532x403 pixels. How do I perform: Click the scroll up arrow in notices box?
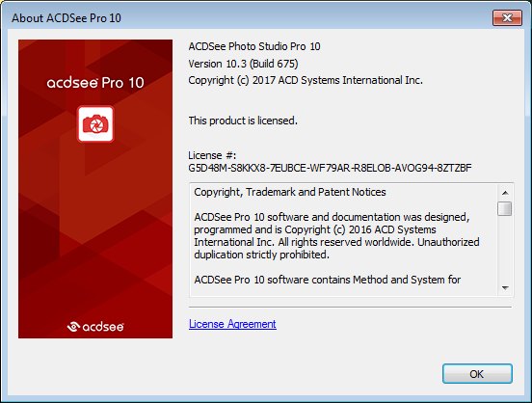click(x=505, y=193)
